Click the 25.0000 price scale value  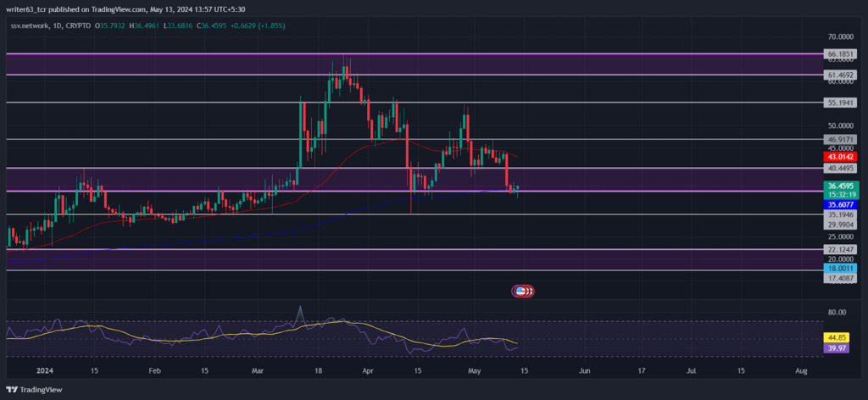[842, 237]
